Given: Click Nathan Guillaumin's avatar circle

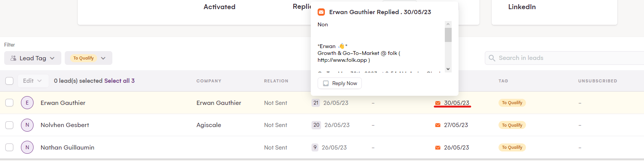Looking at the screenshot, I should click(x=27, y=147).
